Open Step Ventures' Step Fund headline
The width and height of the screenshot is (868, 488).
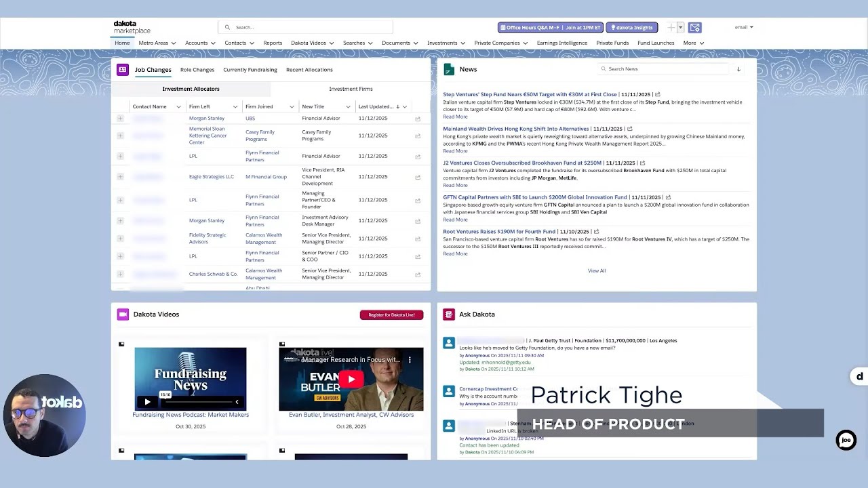click(x=530, y=94)
